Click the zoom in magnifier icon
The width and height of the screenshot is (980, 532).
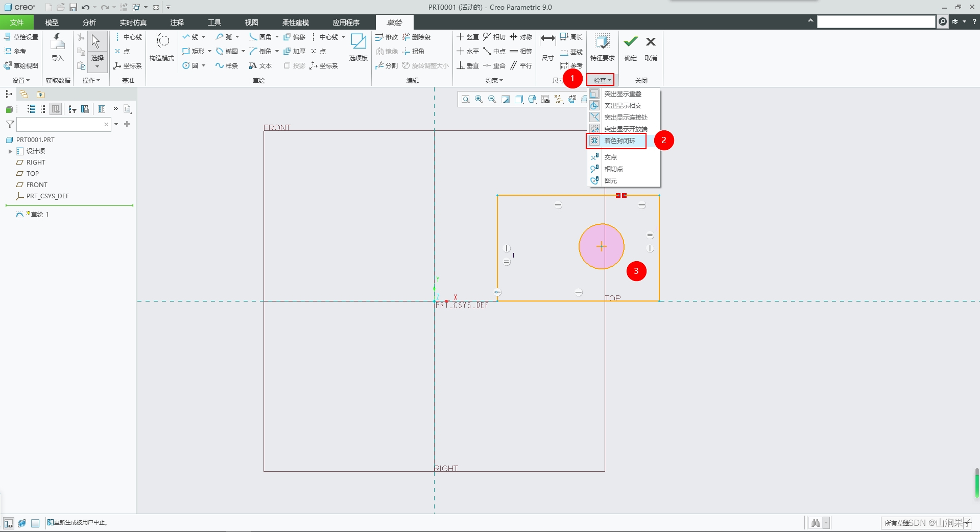(479, 100)
